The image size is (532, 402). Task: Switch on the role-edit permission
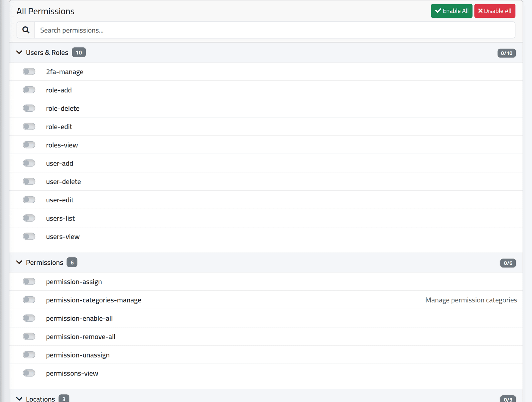tap(29, 126)
